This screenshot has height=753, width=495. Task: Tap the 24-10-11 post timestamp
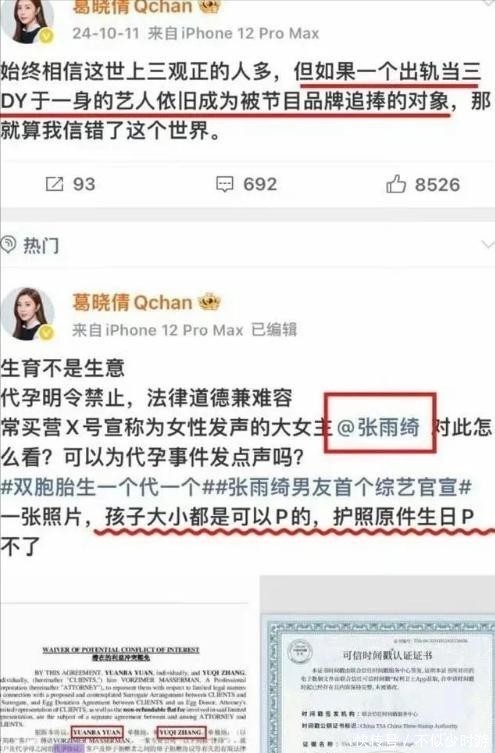click(106, 33)
